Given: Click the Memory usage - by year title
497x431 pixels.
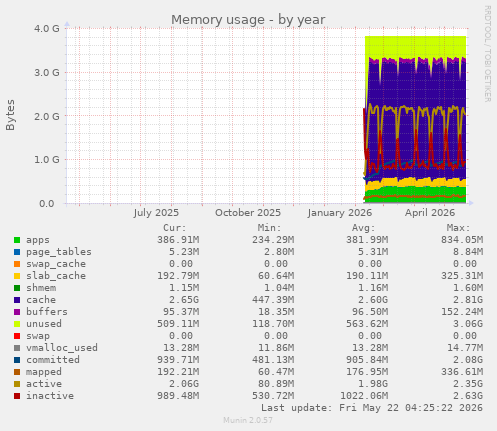Looking at the screenshot, I should [x=248, y=20].
